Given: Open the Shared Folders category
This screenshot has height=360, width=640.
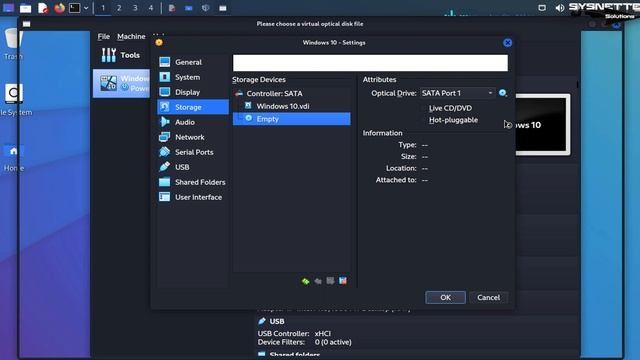Looking at the screenshot, I should click(x=192, y=182).
